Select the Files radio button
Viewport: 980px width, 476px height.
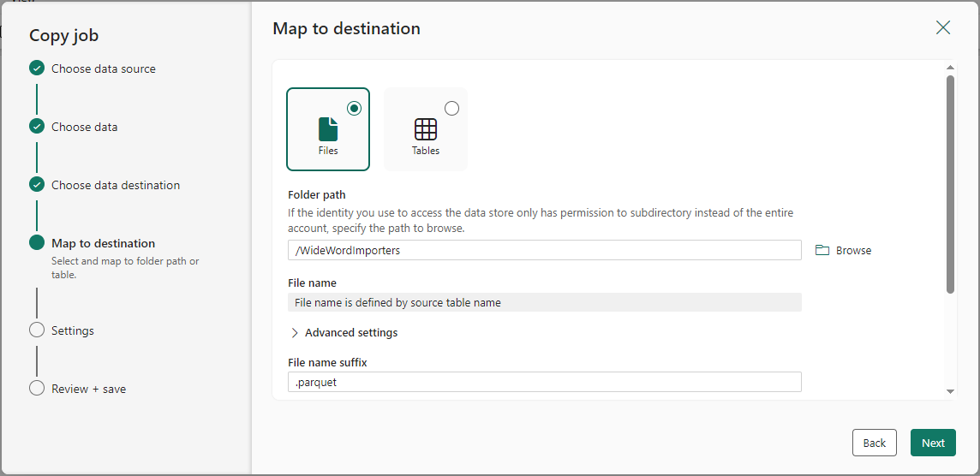coord(355,109)
